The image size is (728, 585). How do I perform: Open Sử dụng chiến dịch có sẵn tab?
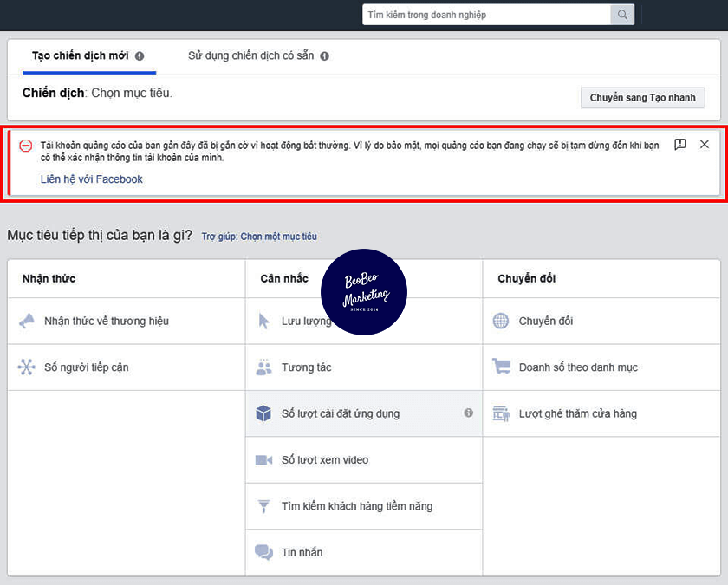point(250,56)
